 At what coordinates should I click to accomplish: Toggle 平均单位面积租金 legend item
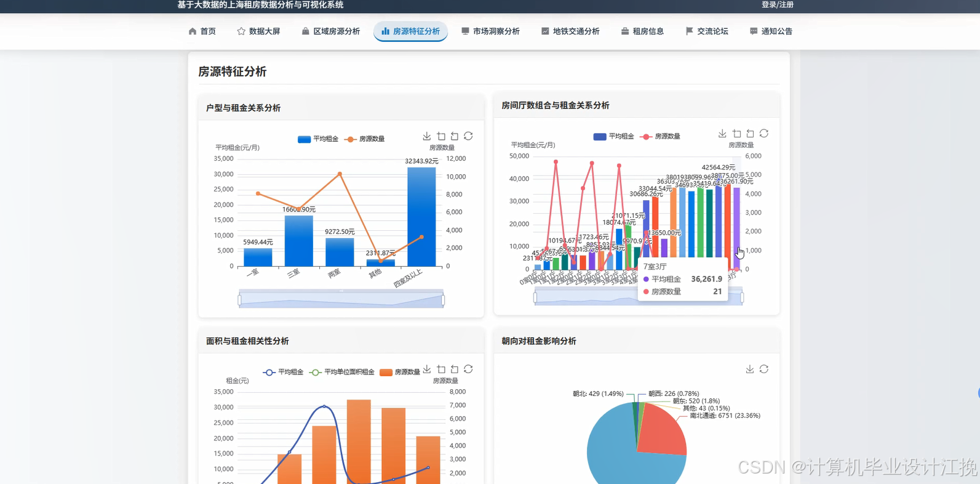pos(341,372)
